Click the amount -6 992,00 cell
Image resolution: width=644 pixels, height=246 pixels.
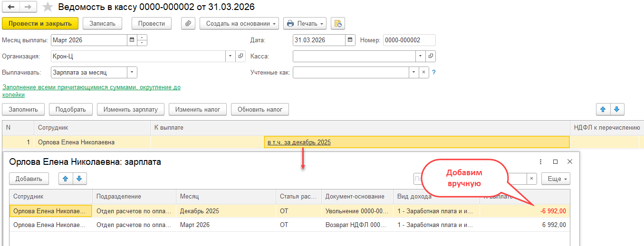[525, 211]
